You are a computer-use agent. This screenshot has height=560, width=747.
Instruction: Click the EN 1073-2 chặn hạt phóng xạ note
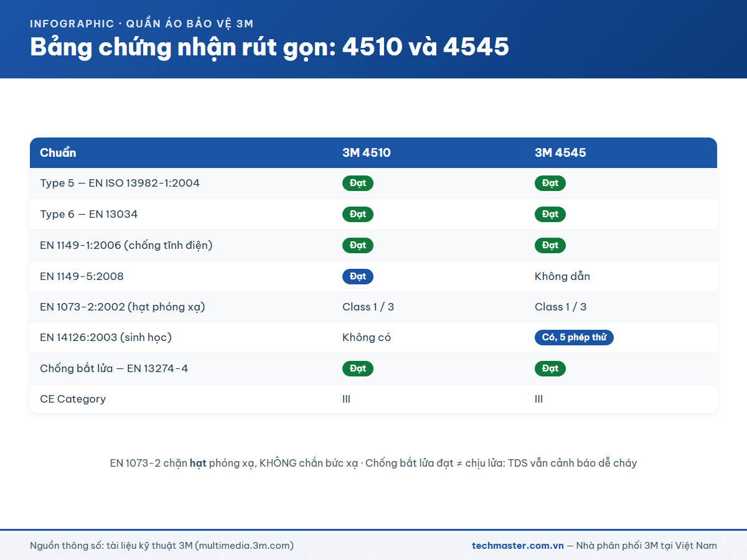374,463
